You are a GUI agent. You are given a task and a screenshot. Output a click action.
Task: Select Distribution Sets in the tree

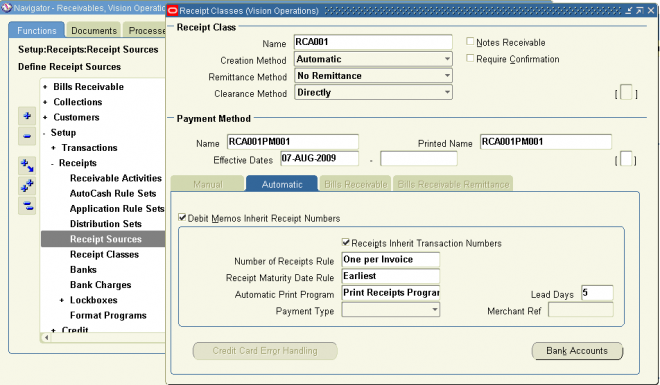[x=106, y=224]
